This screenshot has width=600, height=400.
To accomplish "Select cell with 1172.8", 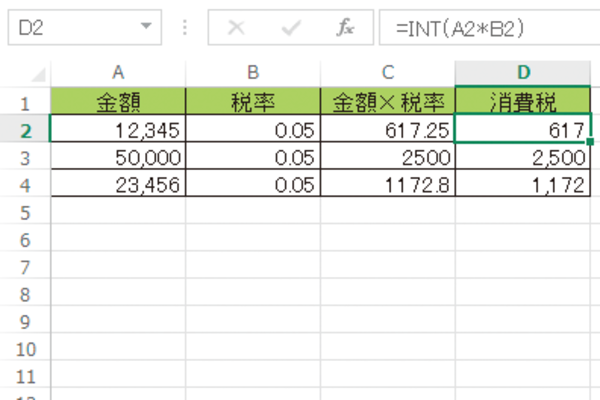I will (x=388, y=183).
